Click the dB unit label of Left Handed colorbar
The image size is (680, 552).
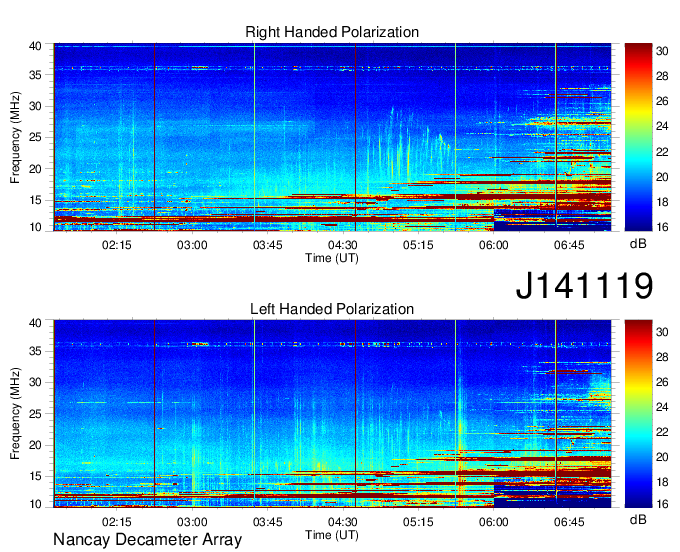click(638, 519)
